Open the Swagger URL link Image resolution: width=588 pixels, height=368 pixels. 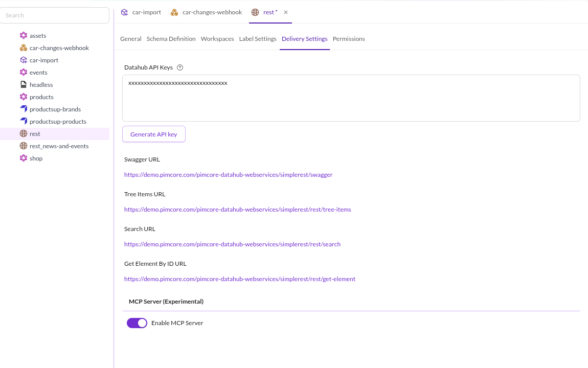coord(229,175)
